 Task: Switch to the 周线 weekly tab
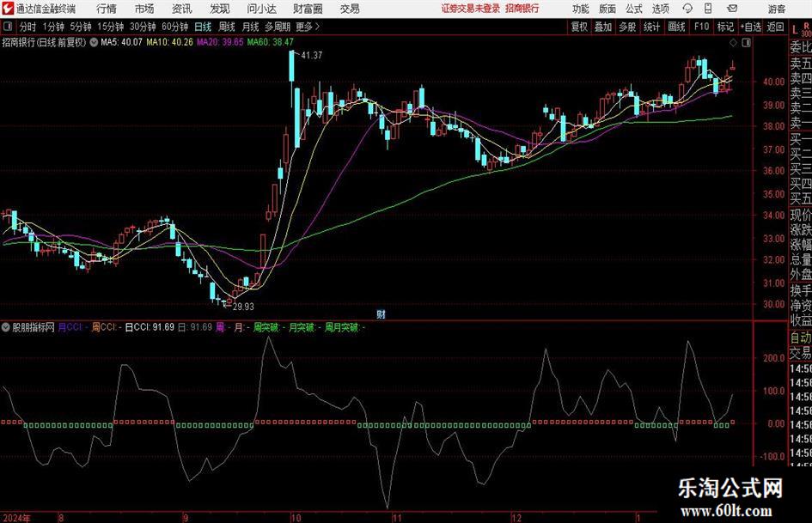tap(227, 27)
